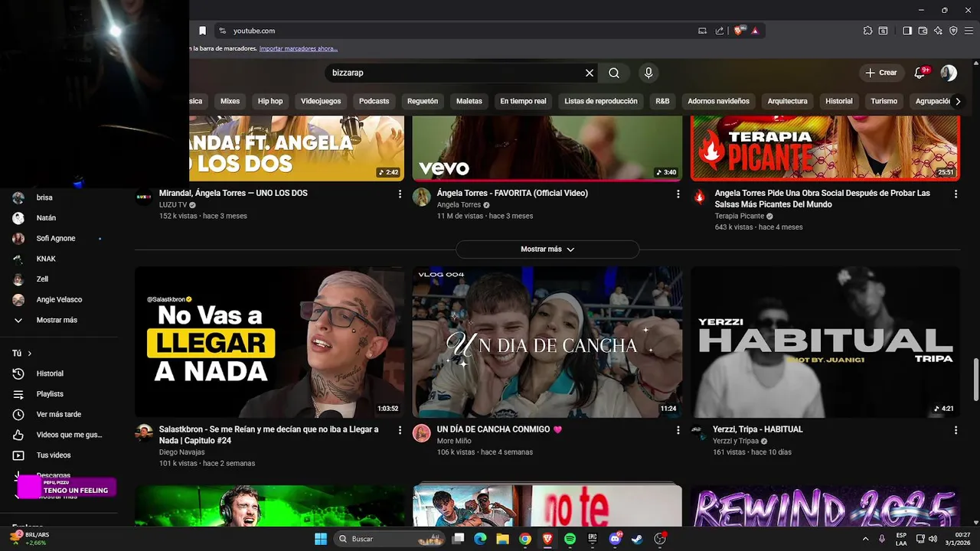980x551 pixels.
Task: Open the YouTube account avatar menu
Action: click(949, 73)
